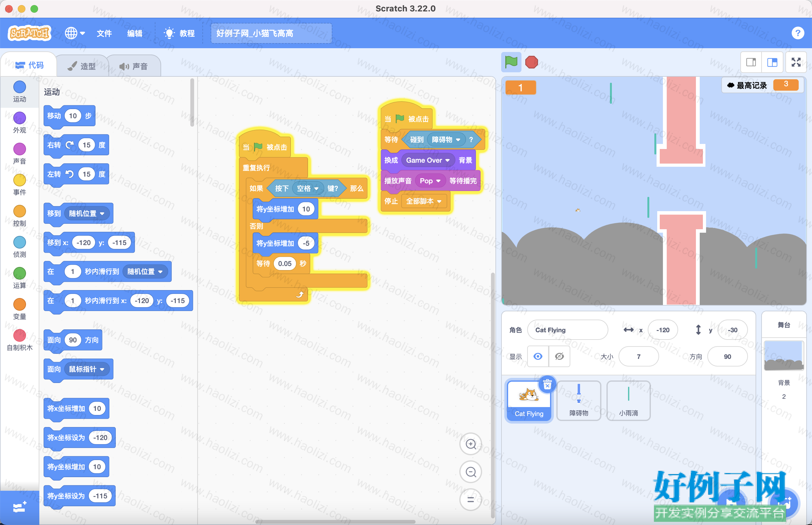812x525 pixels.
Task: Select the 外观 looks category
Action: pyautogui.click(x=19, y=122)
